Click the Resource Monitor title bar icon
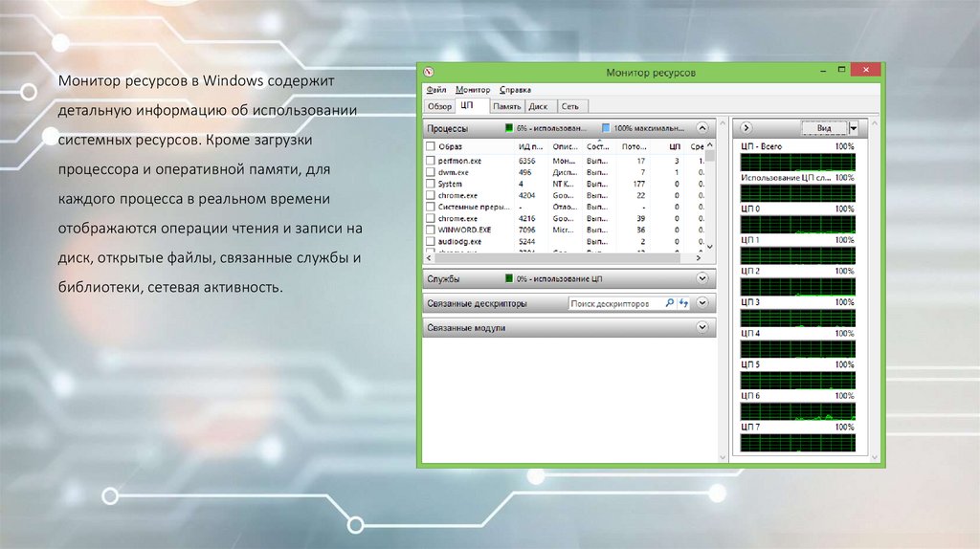Viewport: 980px width, 549px height. point(429,73)
